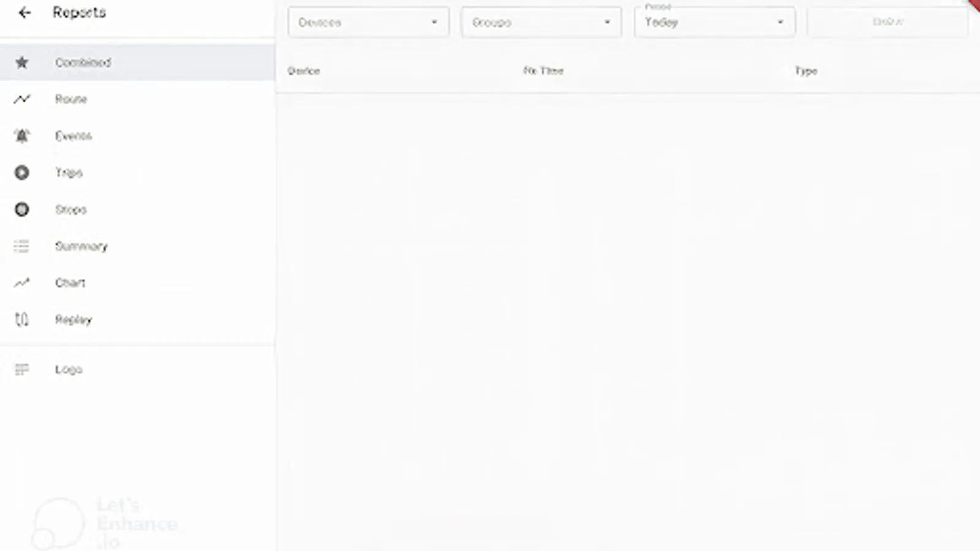This screenshot has height=551, width=980.
Task: Click the Trips report icon
Action: [22, 172]
